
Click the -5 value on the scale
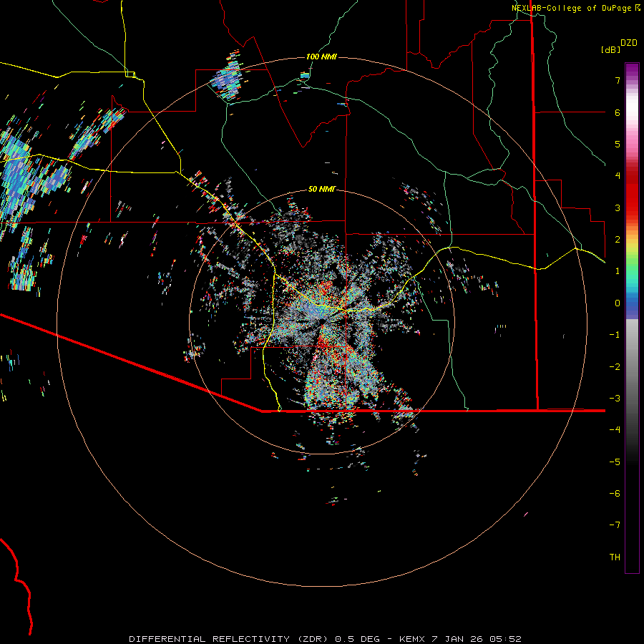pos(615,462)
